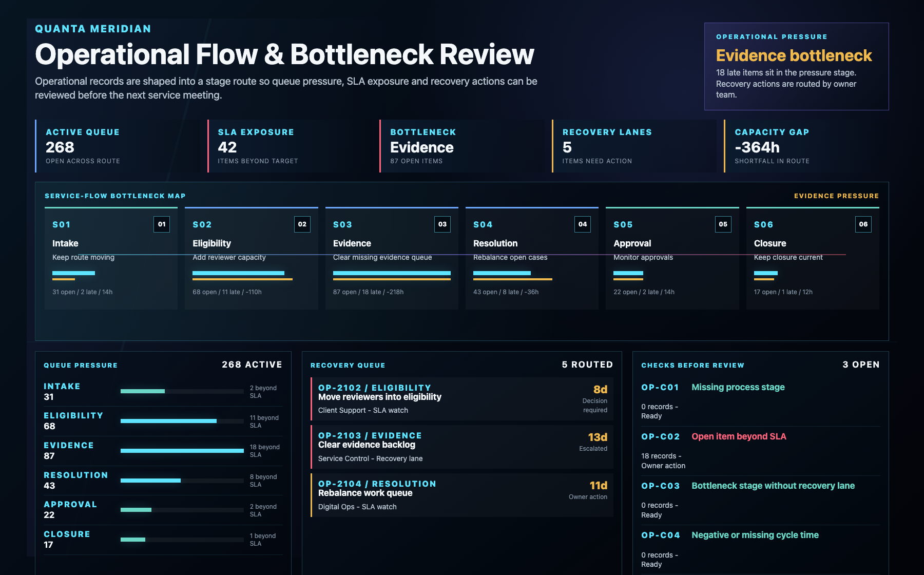Open check OP-C01 Missing process stage
Screen dimensions: 924x575
click(760, 401)
